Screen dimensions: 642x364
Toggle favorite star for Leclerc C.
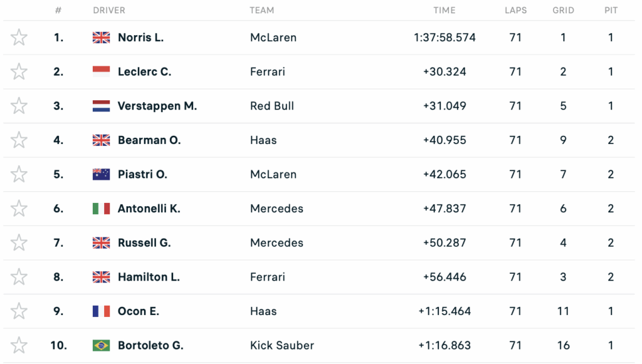click(x=19, y=72)
